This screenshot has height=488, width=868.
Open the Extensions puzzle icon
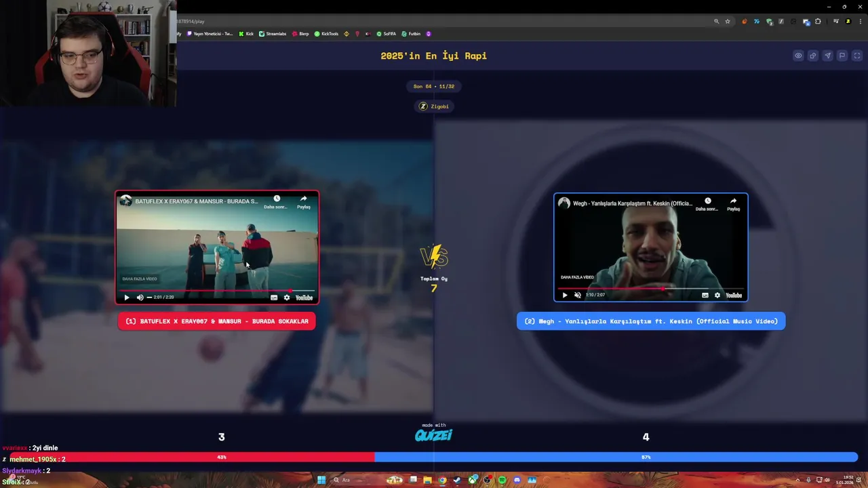coord(818,22)
